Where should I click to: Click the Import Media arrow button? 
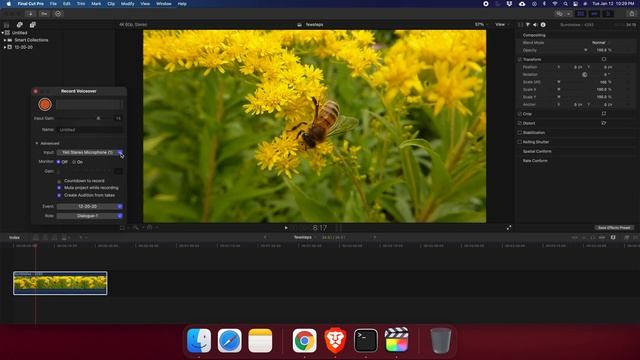(30, 14)
